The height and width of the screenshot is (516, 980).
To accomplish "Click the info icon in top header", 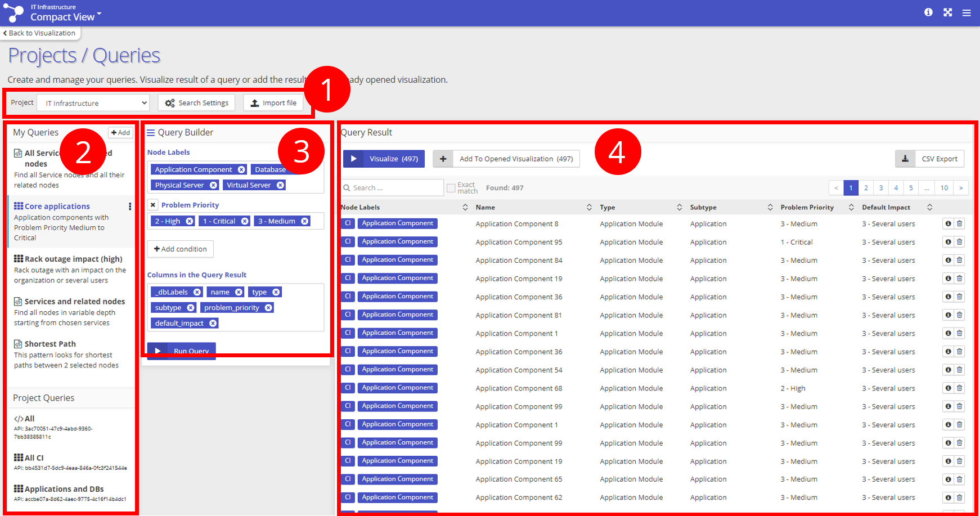I will tap(928, 12).
